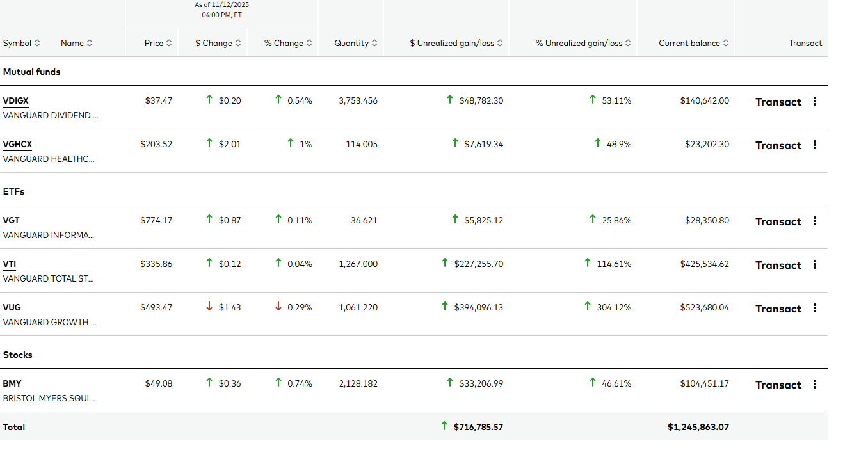Click the VGHCX price $203.52
This screenshot has height=457, width=868.
coord(156,144)
